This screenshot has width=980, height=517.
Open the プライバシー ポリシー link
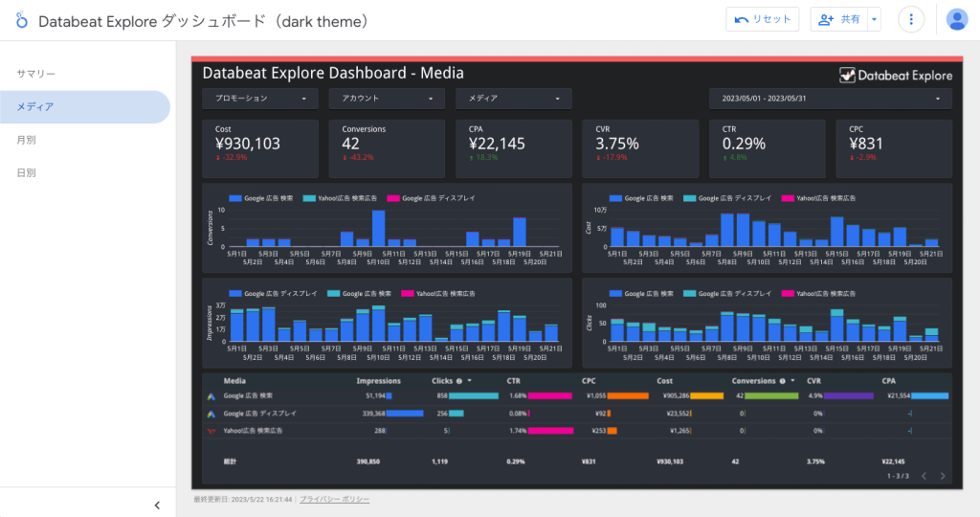point(334,500)
